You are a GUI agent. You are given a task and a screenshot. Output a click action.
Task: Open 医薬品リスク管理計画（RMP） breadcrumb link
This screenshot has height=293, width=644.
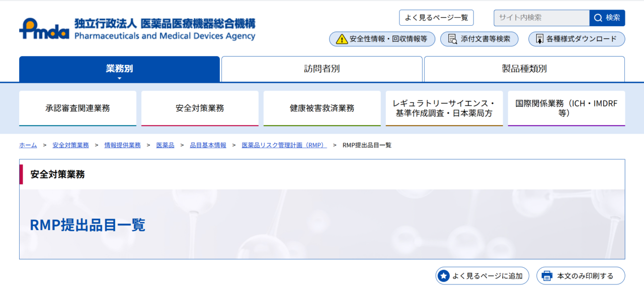click(x=285, y=145)
